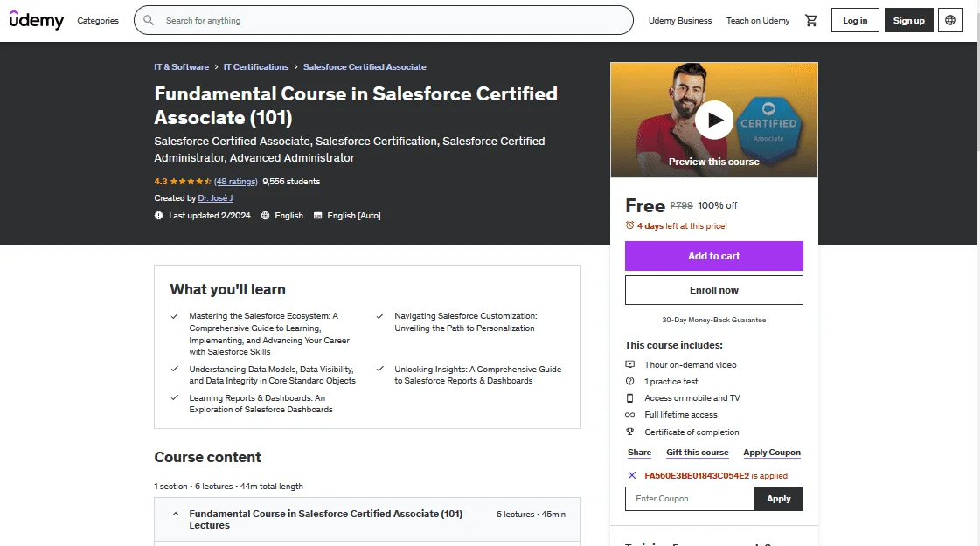The height and width of the screenshot is (546, 980).
Task: Click the star rating icons
Action: point(191,181)
